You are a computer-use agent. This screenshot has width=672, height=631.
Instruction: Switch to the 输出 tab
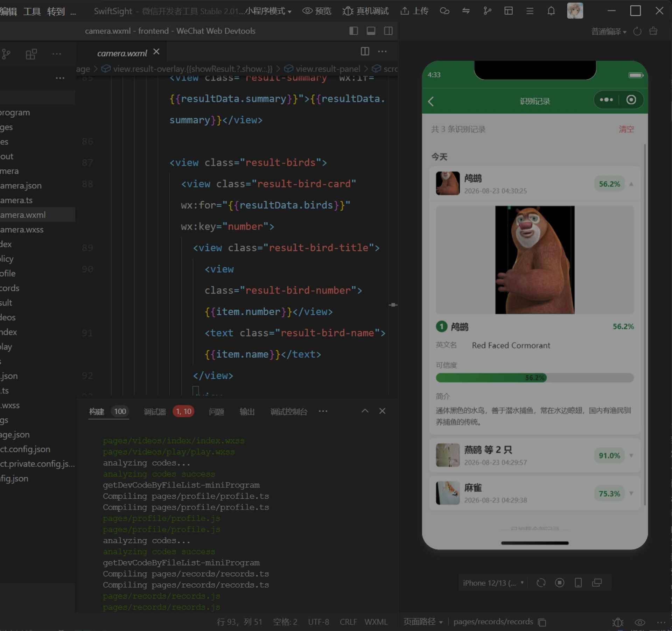(x=247, y=412)
